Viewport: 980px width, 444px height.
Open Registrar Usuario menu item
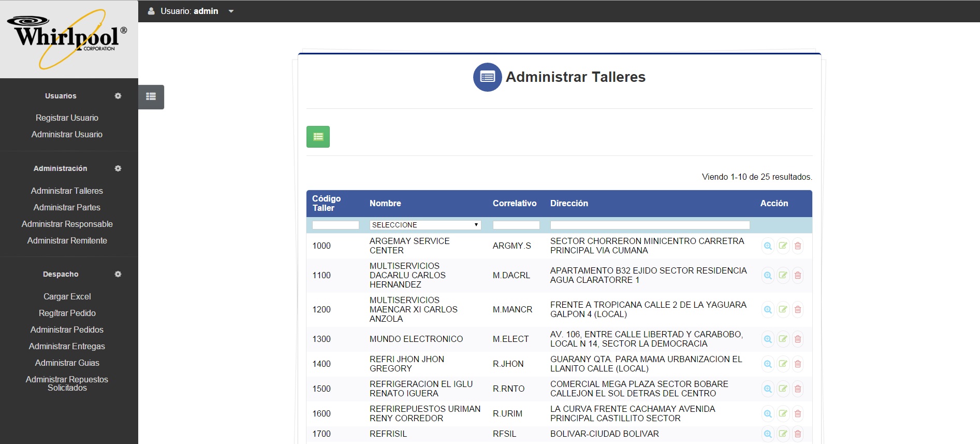(x=67, y=118)
